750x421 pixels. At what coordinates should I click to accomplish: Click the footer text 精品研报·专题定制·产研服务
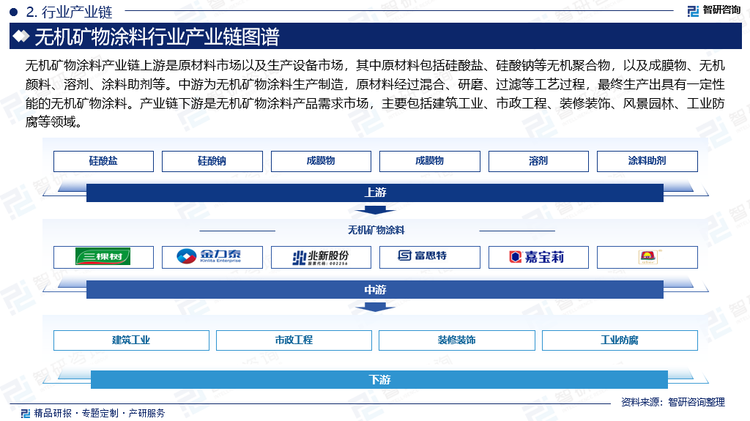[x=99, y=413]
